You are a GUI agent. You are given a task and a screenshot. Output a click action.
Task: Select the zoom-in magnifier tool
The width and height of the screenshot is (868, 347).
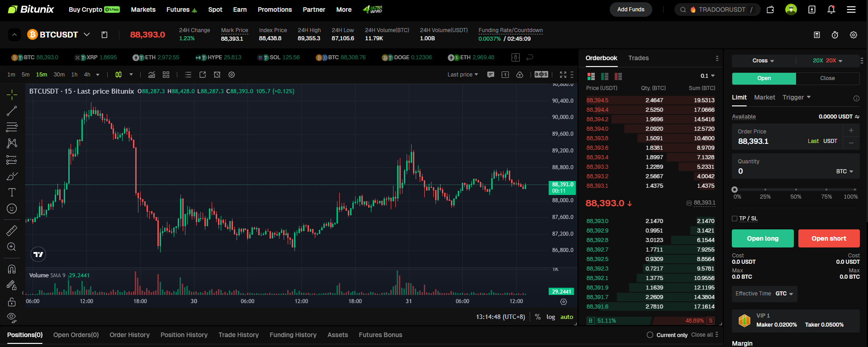(12, 247)
